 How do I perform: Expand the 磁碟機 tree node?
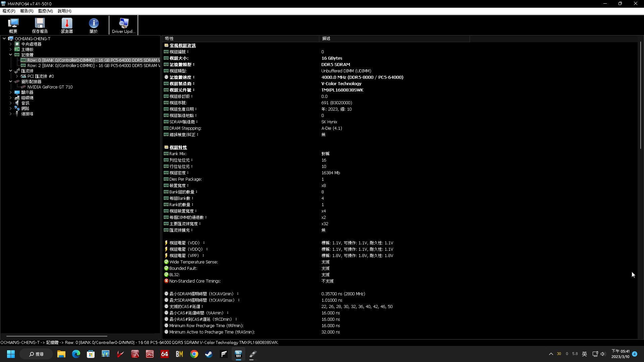10,98
